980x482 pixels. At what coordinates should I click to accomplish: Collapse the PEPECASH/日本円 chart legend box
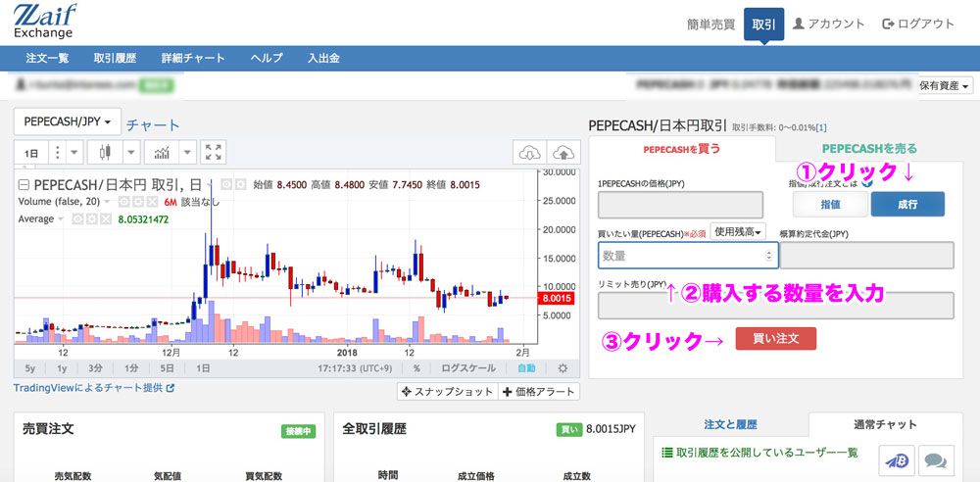[24, 185]
